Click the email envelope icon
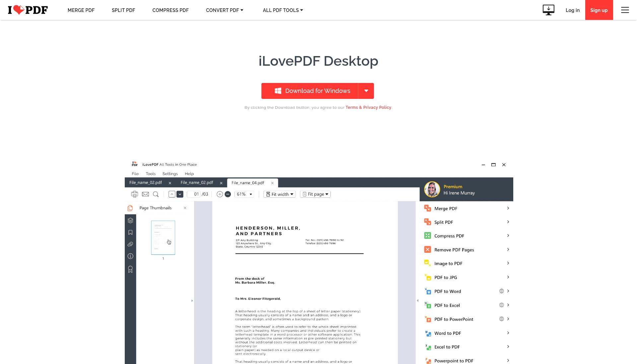Screen dimensions: 637x364 pos(145,194)
